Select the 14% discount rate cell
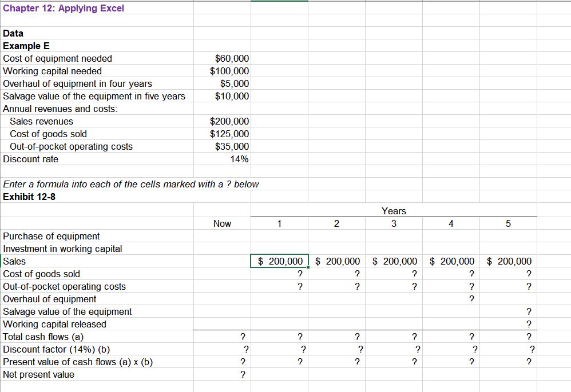The width and height of the screenshot is (571, 392). click(222, 159)
